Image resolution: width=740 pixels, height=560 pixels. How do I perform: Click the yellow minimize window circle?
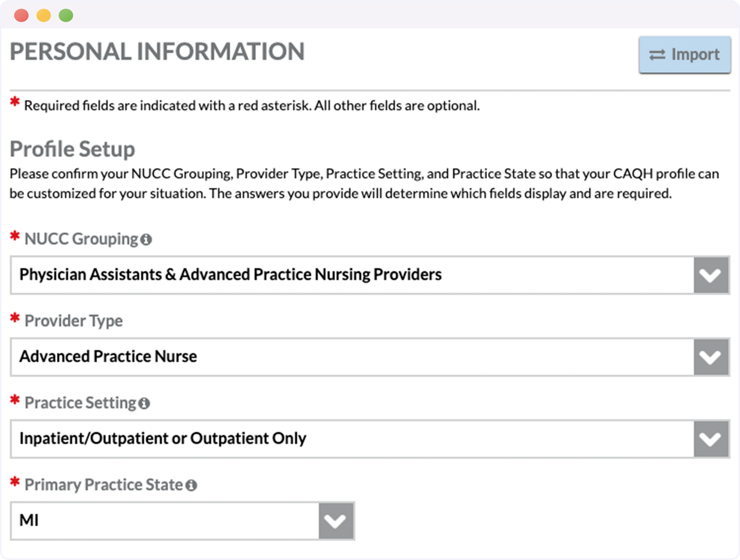click(44, 15)
